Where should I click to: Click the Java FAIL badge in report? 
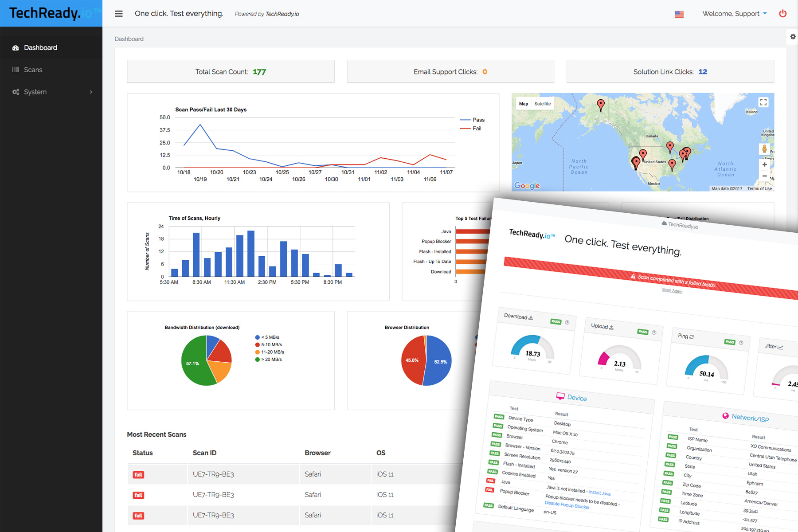click(491, 481)
